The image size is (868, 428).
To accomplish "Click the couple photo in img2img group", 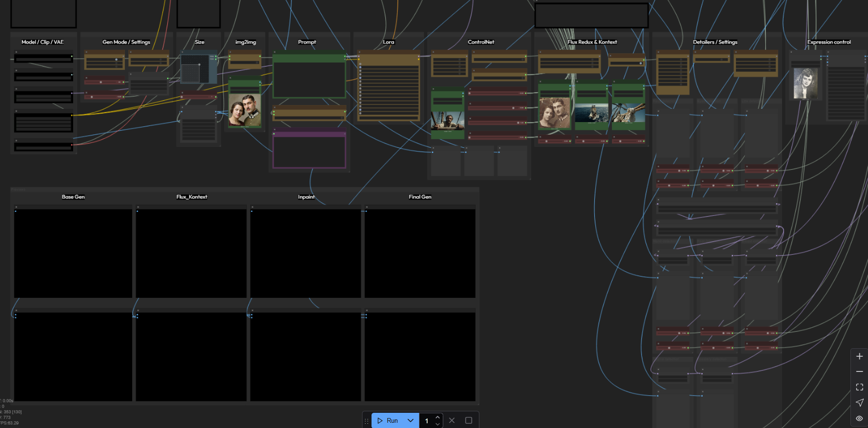I will pos(245,110).
